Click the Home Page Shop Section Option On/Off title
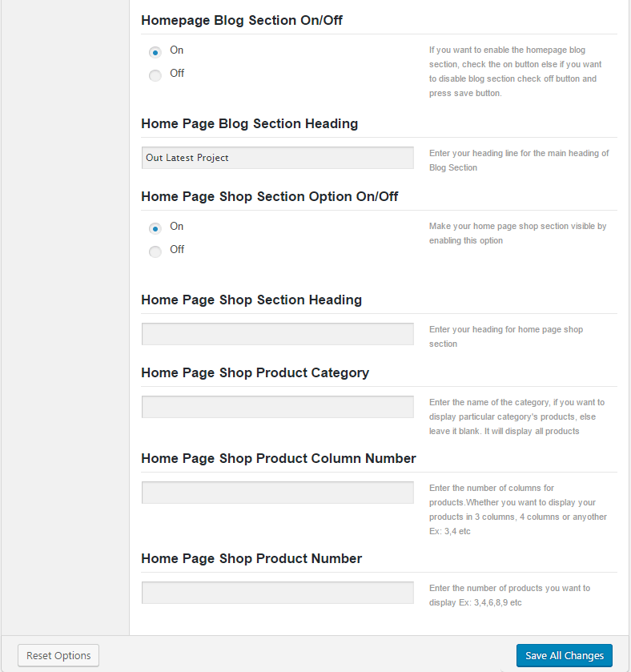Image resolution: width=631 pixels, height=672 pixels. (x=269, y=196)
